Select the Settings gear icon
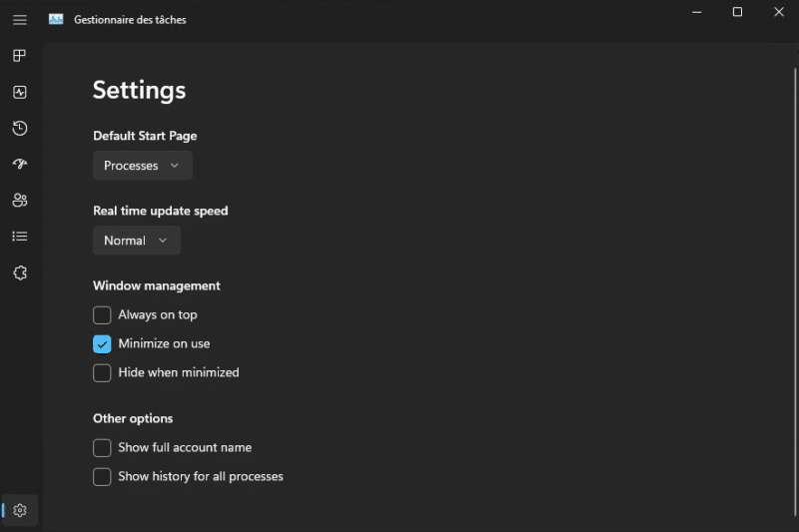 pos(20,510)
